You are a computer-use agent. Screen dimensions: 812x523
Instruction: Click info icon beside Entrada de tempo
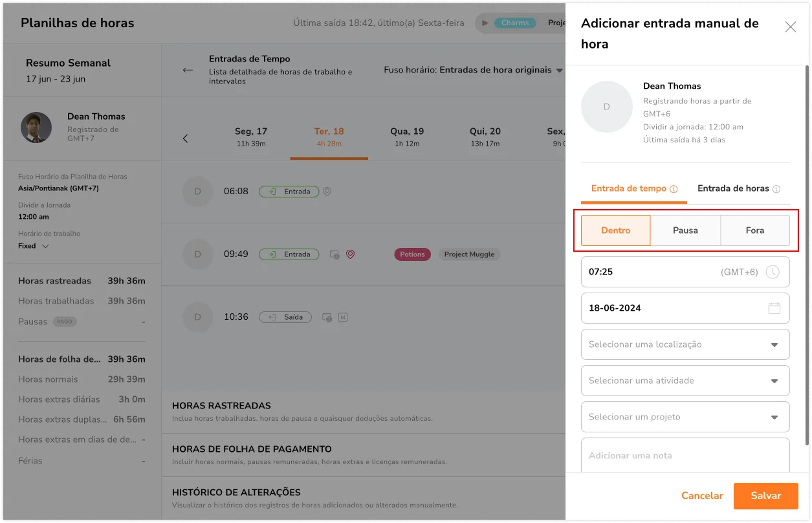click(674, 190)
